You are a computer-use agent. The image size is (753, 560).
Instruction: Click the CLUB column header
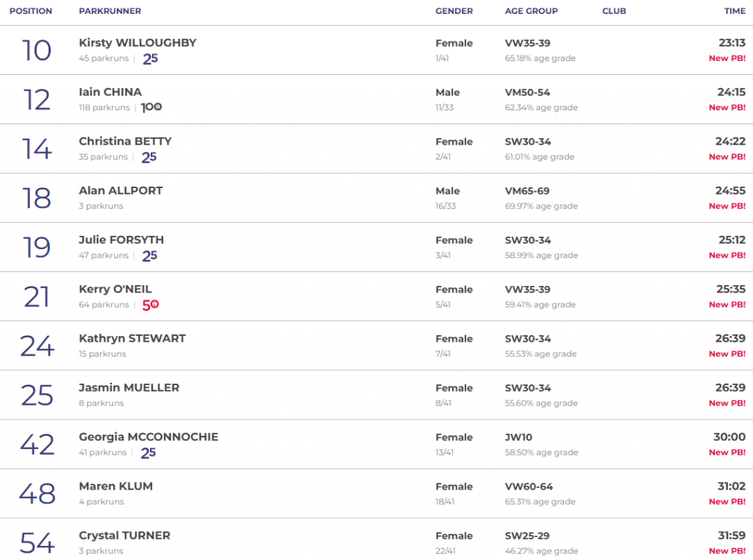click(x=614, y=11)
